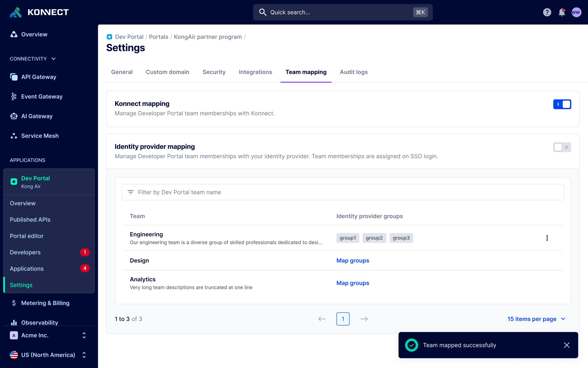
Task: Switch to the Security tab
Action: (x=214, y=72)
